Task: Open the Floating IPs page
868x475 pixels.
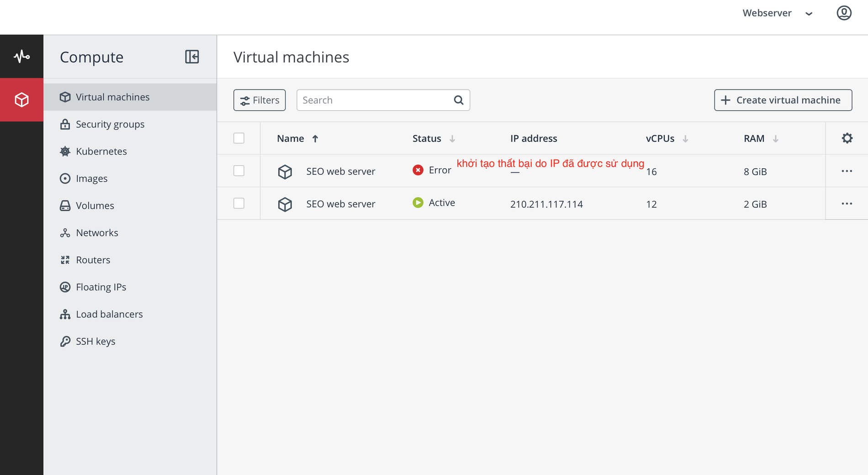Action: (x=101, y=287)
